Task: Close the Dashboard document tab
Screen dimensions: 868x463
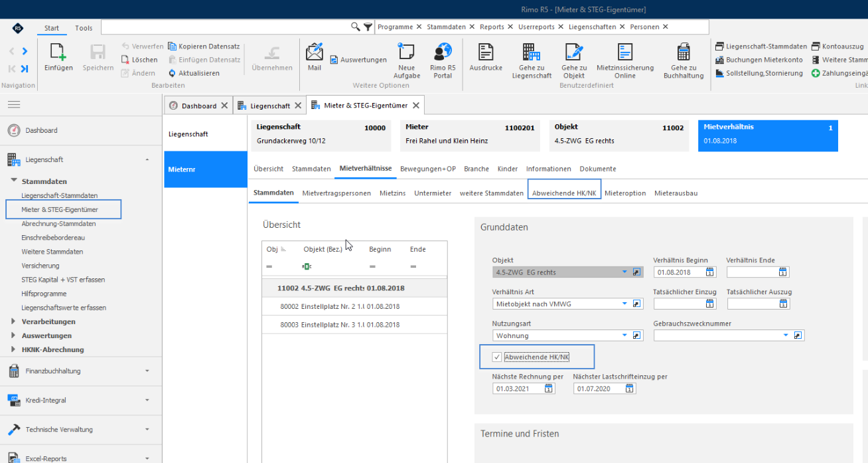Action: pyautogui.click(x=224, y=106)
